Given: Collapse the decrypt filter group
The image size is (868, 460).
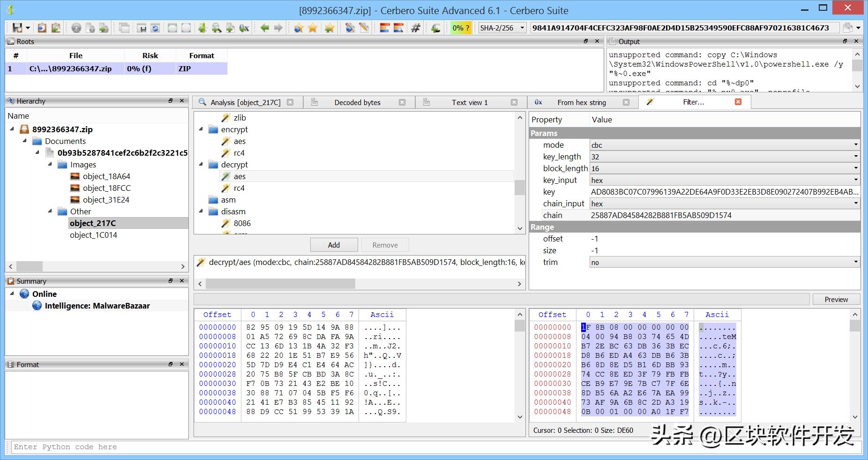Looking at the screenshot, I should pyautogui.click(x=201, y=165).
